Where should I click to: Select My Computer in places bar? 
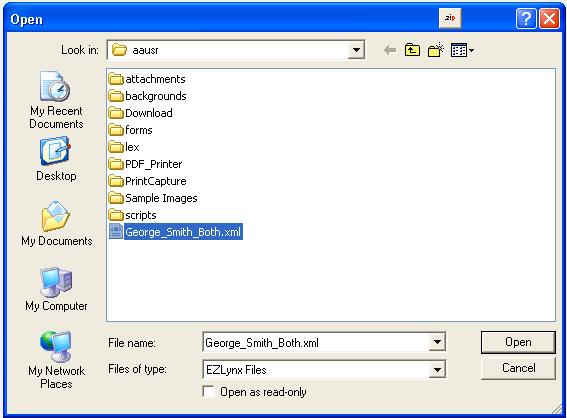coord(56,289)
